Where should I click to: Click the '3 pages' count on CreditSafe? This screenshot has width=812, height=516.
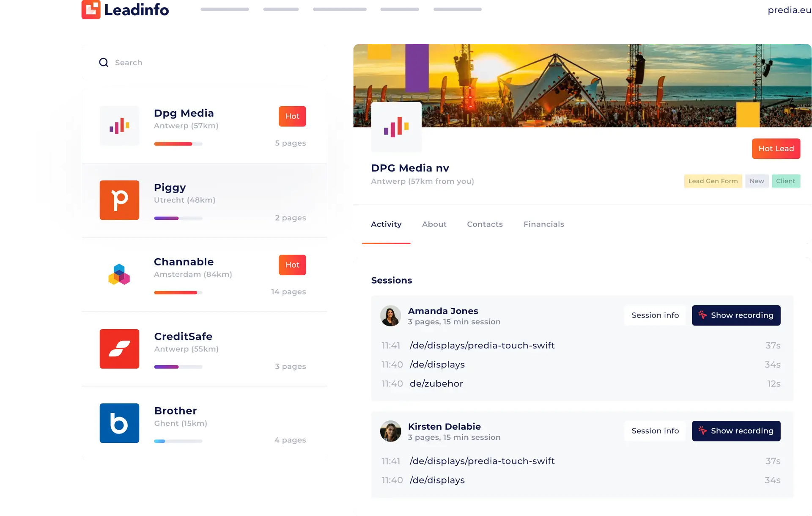[x=290, y=366]
